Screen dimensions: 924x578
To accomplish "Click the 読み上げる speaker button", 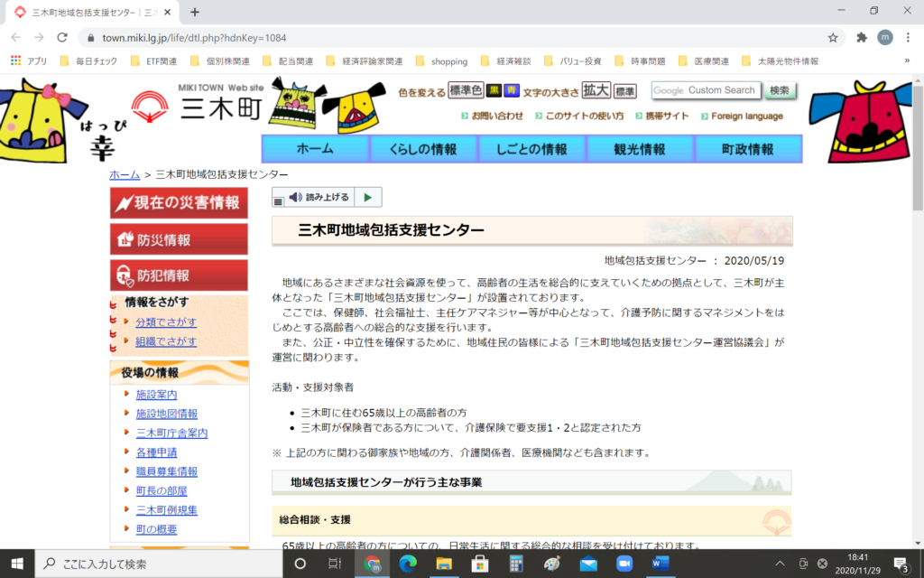I will coord(319,197).
